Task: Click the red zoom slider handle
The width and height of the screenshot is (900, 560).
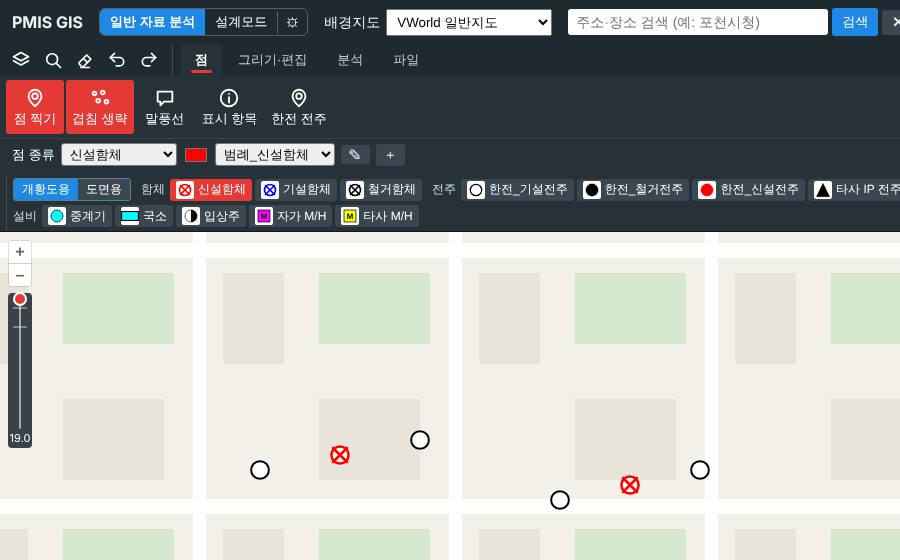Action: click(x=20, y=299)
